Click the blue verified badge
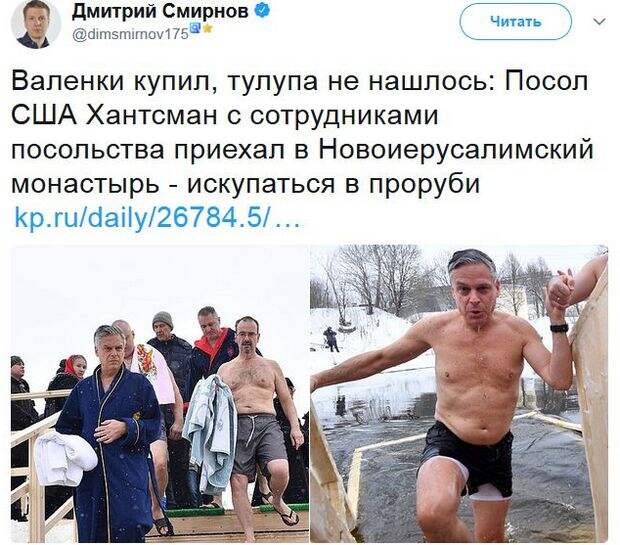 [261, 12]
